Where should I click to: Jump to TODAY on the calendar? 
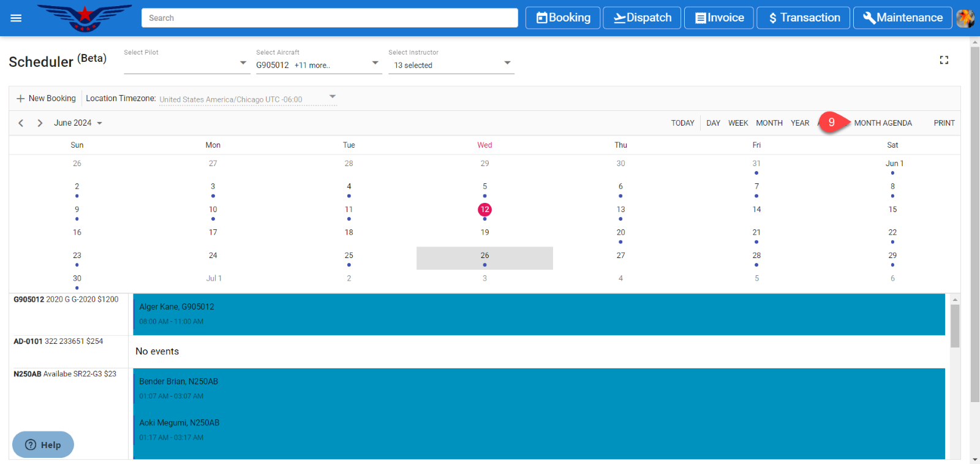(x=682, y=123)
